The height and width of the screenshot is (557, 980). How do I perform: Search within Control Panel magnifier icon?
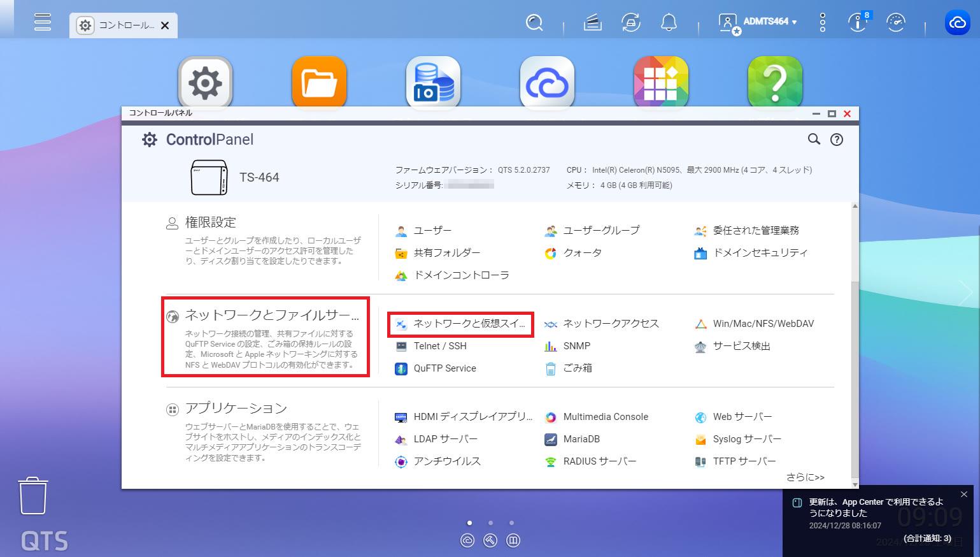click(814, 139)
